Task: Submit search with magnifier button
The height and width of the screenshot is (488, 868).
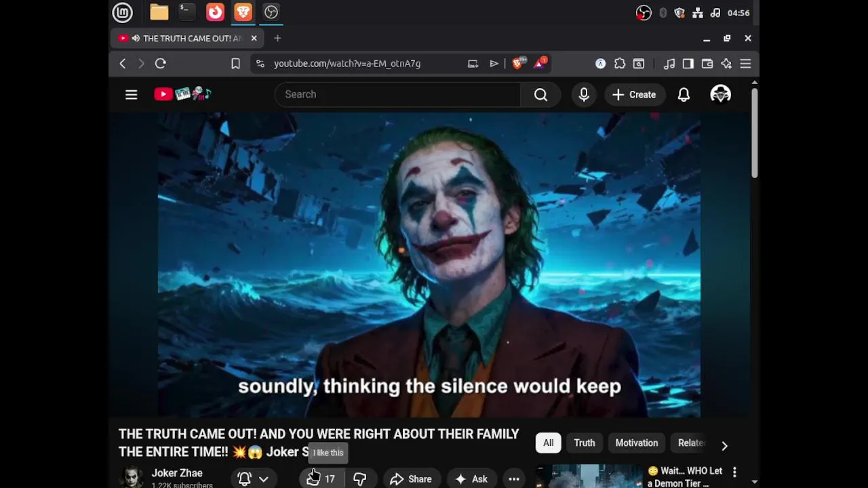Action: tap(540, 95)
